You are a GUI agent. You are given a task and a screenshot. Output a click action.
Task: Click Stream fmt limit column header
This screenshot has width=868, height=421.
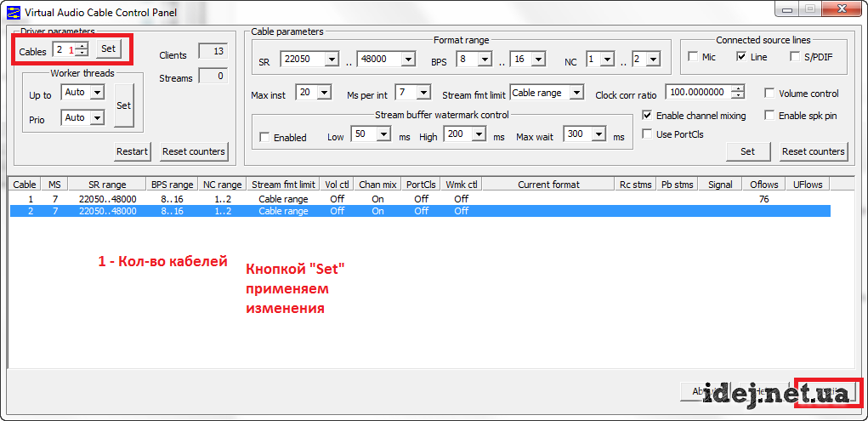[x=283, y=185]
